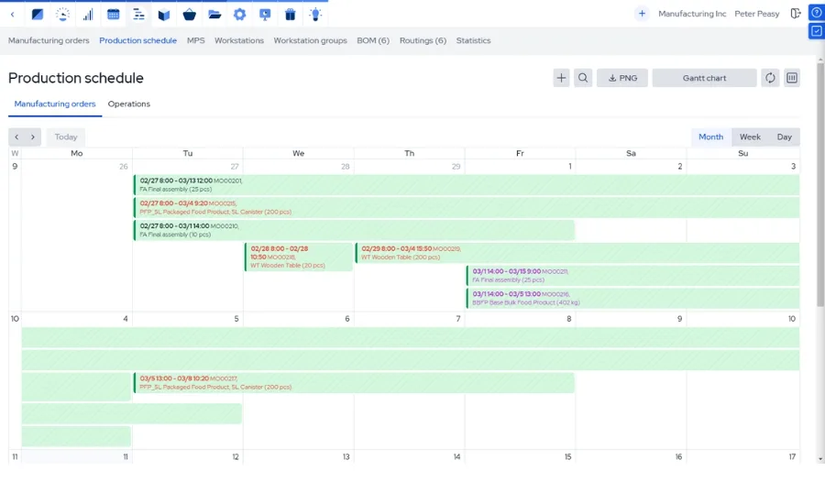Open order MO00210 FA Final assembly (10 pcs)
The image size is (825, 504).
point(354,230)
